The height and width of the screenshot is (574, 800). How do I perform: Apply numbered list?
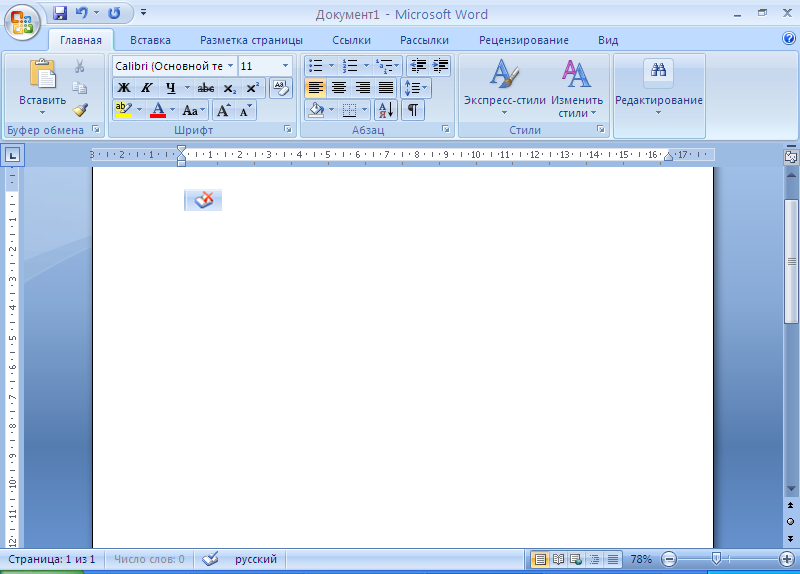(x=351, y=66)
